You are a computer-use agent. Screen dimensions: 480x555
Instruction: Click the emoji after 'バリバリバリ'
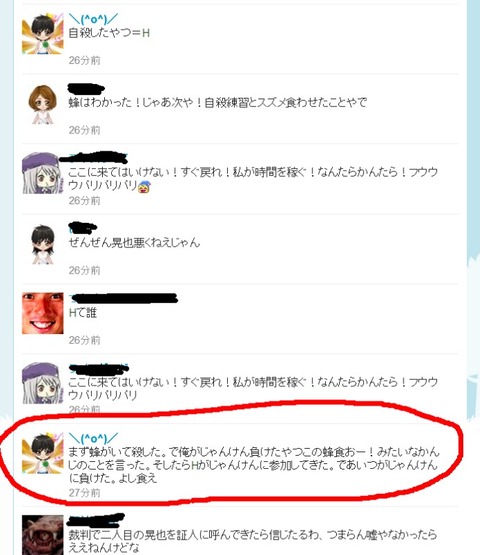(x=144, y=186)
